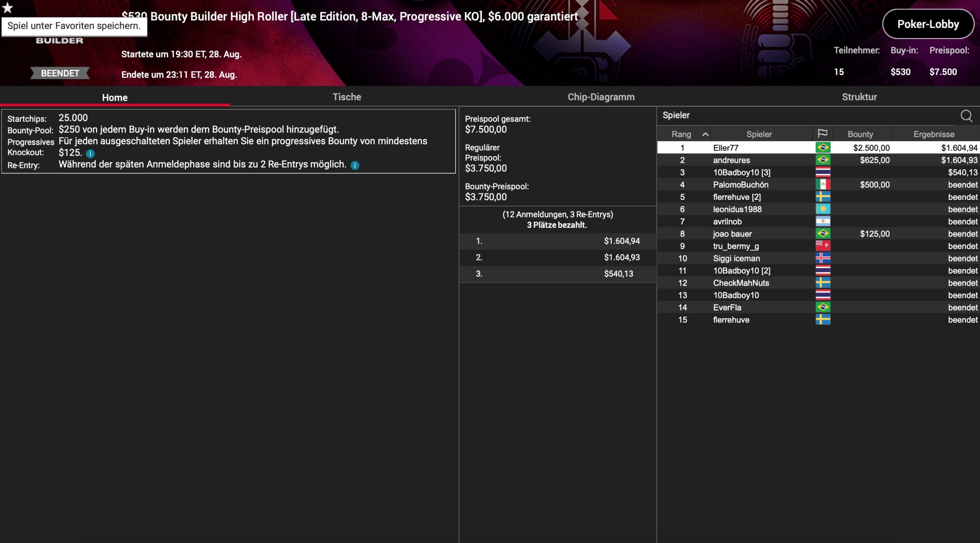Select player row CheckMahNuts
This screenshot has height=543, width=980.
tap(741, 283)
